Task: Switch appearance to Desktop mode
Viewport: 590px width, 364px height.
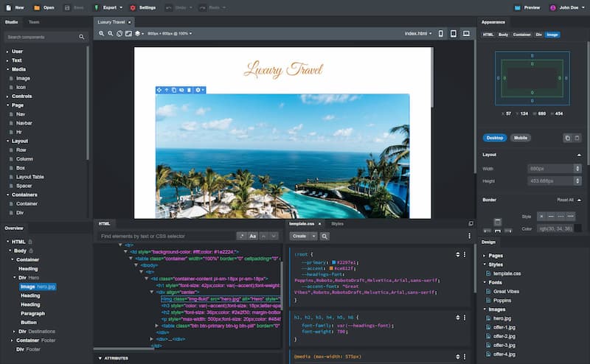Action: 495,138
